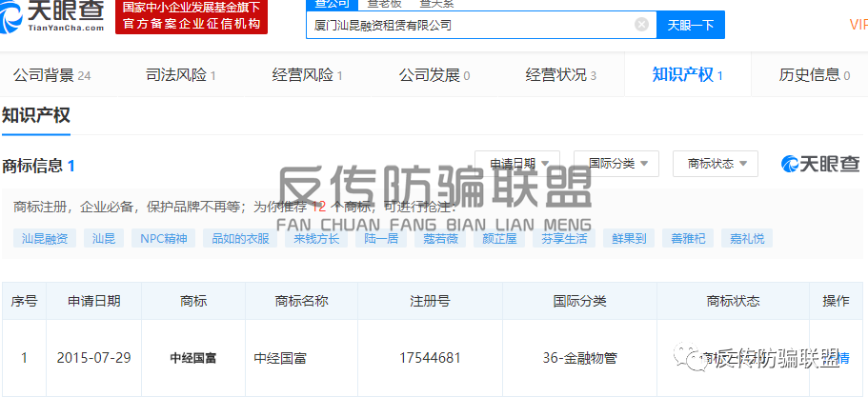The image size is (868, 397).
Task: Click the 注册号 column header
Action: tap(430, 301)
